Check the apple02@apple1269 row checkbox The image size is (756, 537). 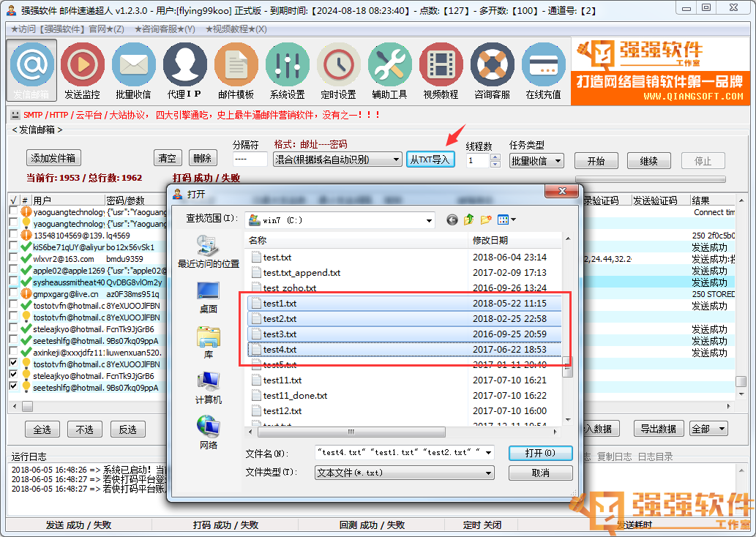(x=13, y=270)
